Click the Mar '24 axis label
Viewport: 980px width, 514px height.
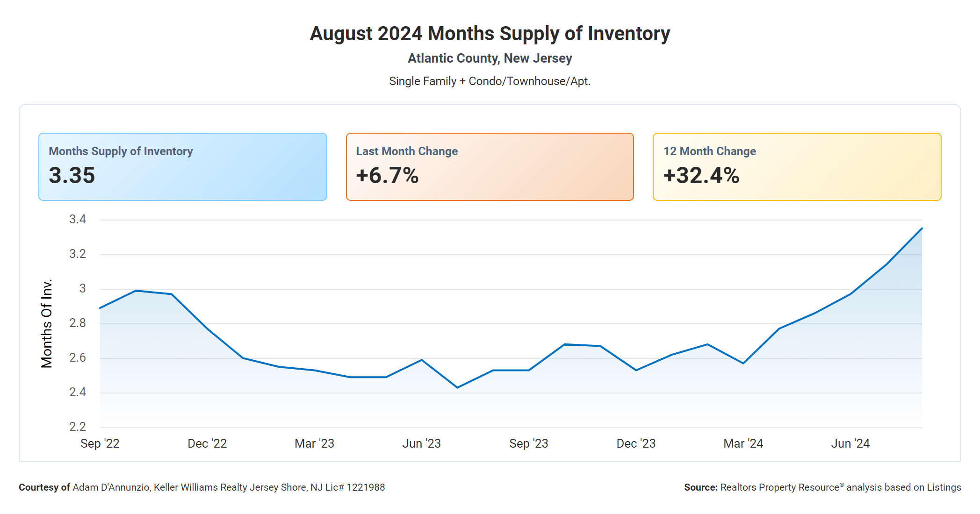743,443
